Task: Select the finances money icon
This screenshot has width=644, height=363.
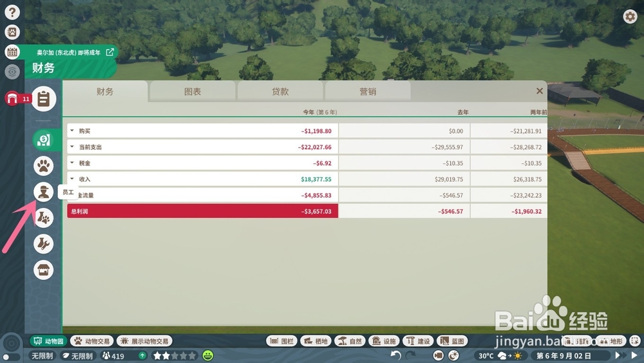Action: (x=44, y=140)
